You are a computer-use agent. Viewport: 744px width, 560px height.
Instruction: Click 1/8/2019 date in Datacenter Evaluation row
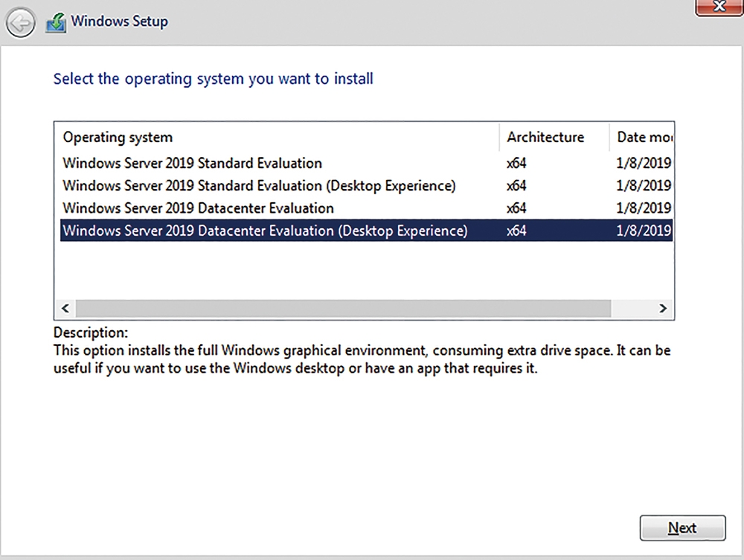pos(644,208)
